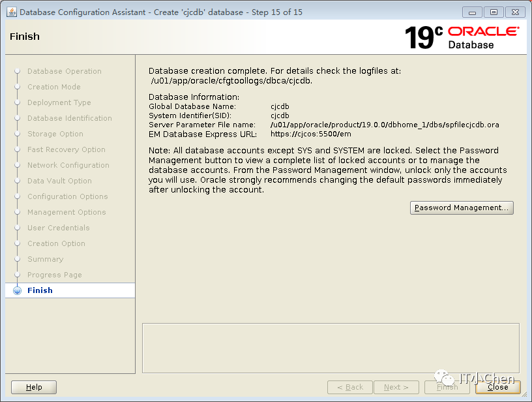Screen dimensions: 532x402
Task: Click the Oracle 19c Database logo
Action: coord(462,37)
